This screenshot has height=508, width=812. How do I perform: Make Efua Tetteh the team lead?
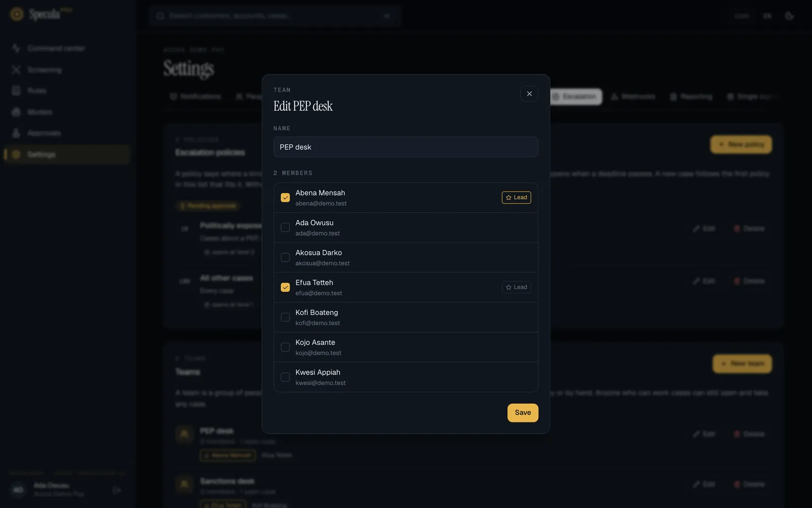click(516, 288)
